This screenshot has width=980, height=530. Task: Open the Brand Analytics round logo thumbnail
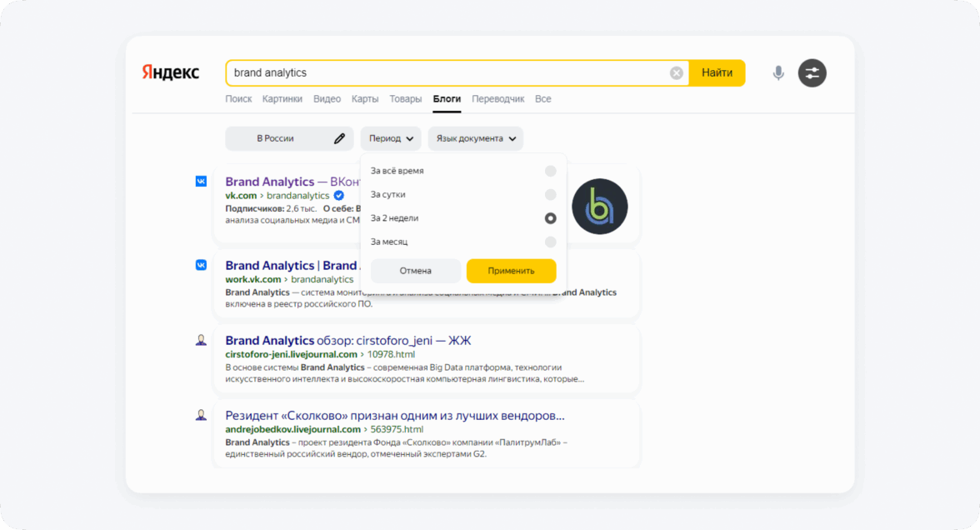(x=599, y=207)
